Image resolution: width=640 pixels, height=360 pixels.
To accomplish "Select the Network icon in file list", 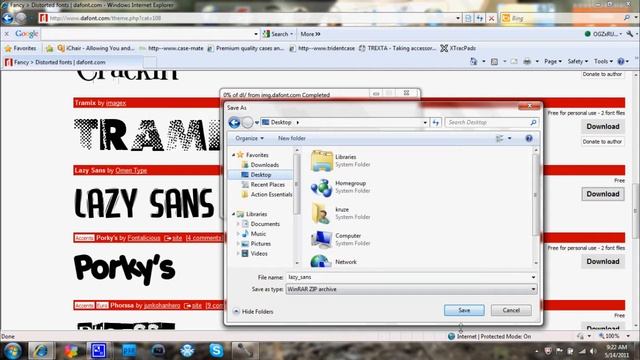I will (322, 261).
